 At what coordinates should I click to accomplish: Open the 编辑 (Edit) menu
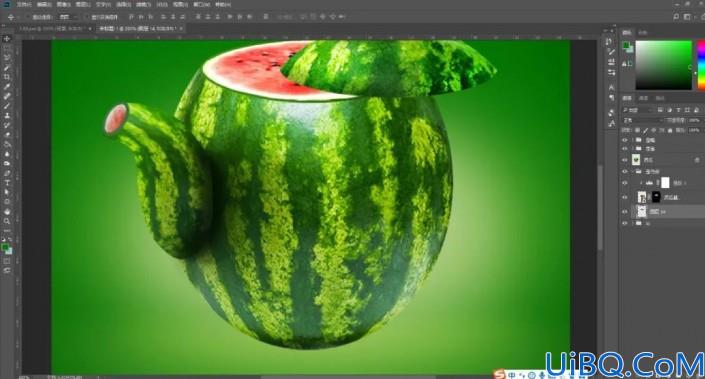44,4
